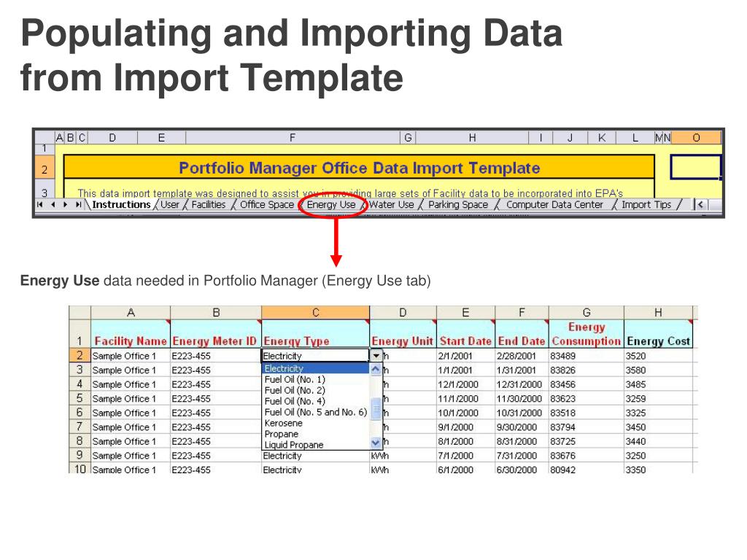This screenshot has height=560, width=747.
Task: Click the End Date header cell
Action: click(522, 334)
